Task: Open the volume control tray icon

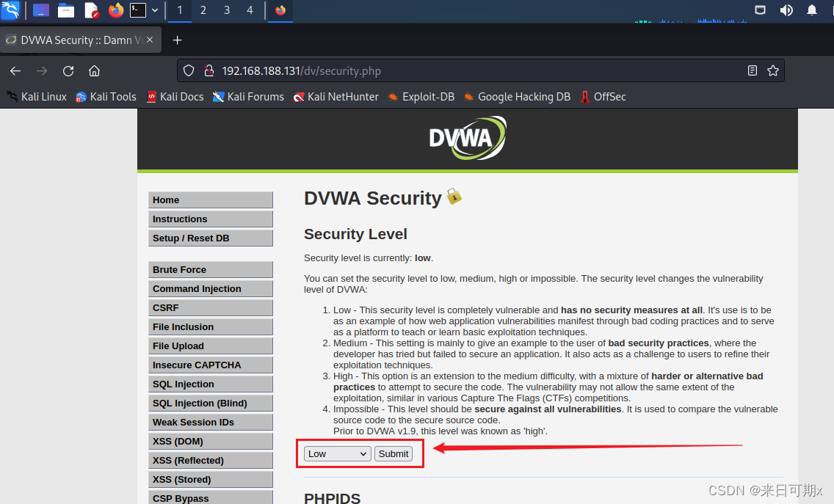Action: click(786, 10)
